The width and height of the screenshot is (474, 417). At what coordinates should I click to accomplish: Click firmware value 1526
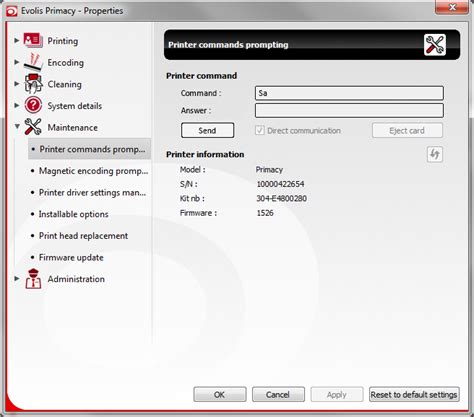coord(265,213)
